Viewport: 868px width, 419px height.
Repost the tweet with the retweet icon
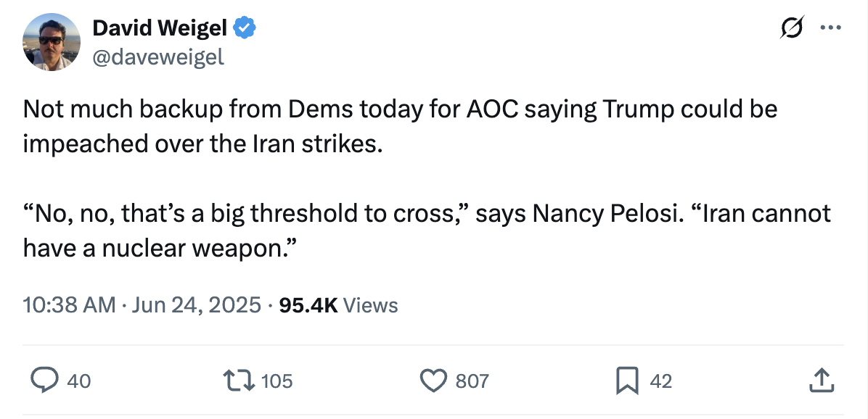point(241,380)
